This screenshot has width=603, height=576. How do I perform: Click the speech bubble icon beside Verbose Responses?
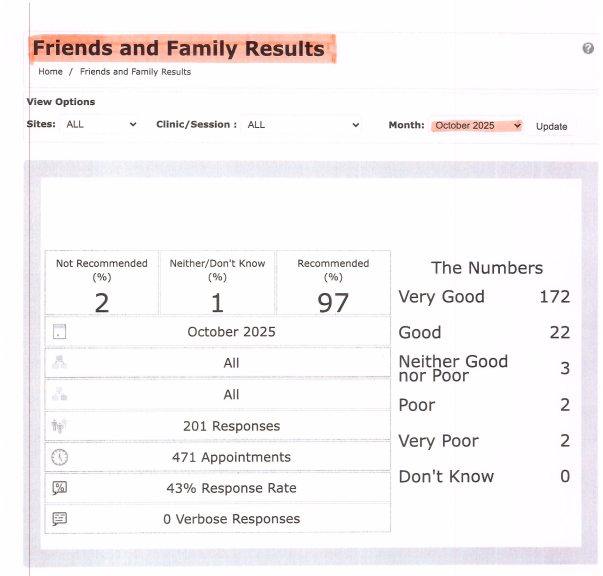pos(59,519)
